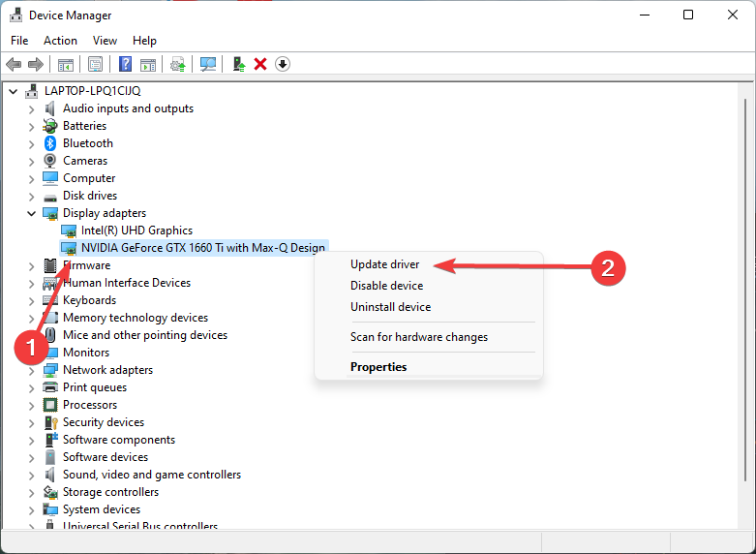Choose Properties from context menu
Image resolution: width=756 pixels, height=554 pixels.
(x=378, y=367)
